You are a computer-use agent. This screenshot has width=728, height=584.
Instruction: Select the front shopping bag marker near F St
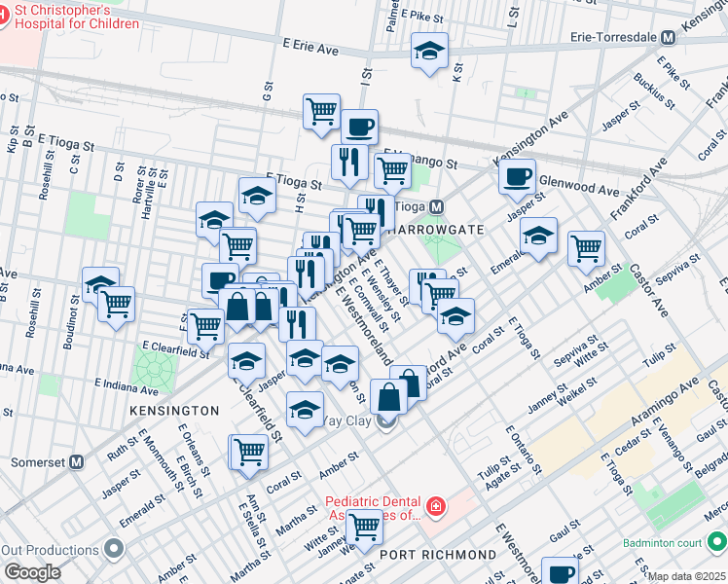pyautogui.click(x=237, y=308)
